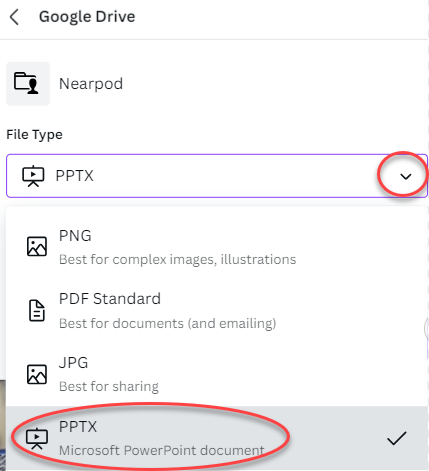Go back using the left arrow
The height and width of the screenshot is (471, 429).
(14, 17)
